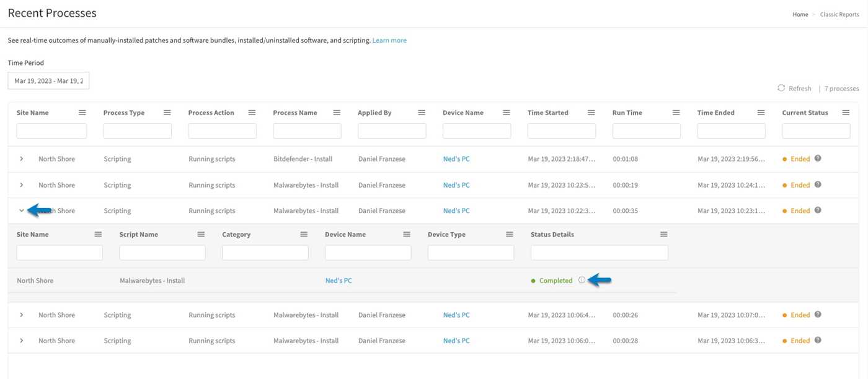Screen dimensions: 868x379
Task: Open the Learn more link
Action: [x=389, y=40]
